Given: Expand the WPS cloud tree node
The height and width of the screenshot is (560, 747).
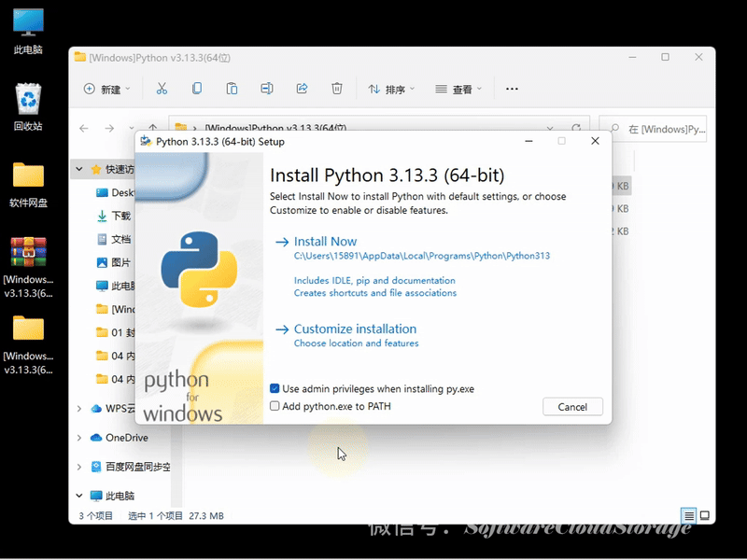Looking at the screenshot, I should pyautogui.click(x=79, y=409).
